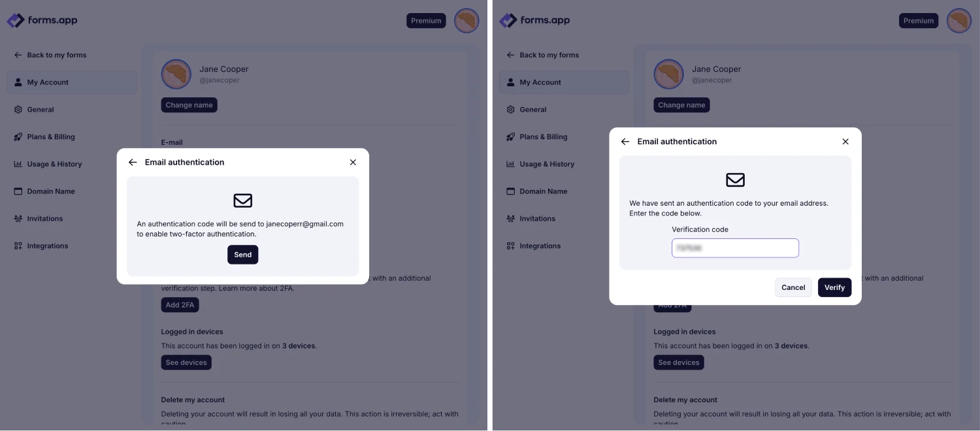Click Usage & History chart icon in left screenshot
This screenshot has height=431, width=980.
pos(18,165)
